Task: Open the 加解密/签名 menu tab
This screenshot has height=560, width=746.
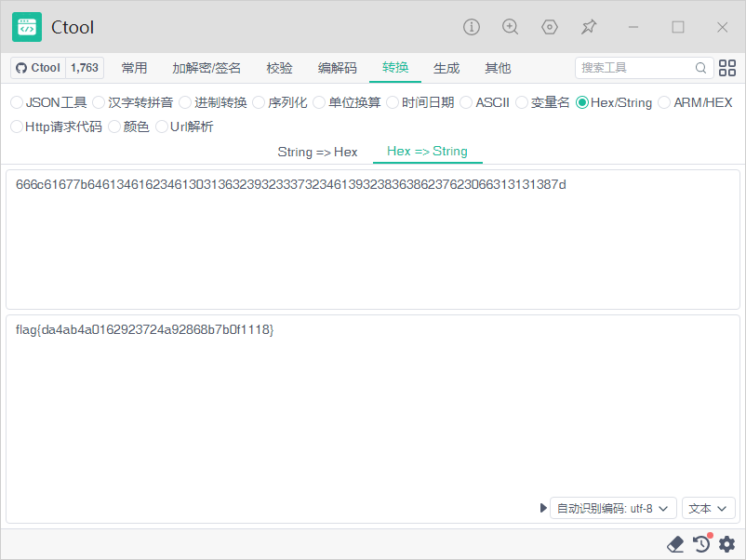Action: pos(206,68)
